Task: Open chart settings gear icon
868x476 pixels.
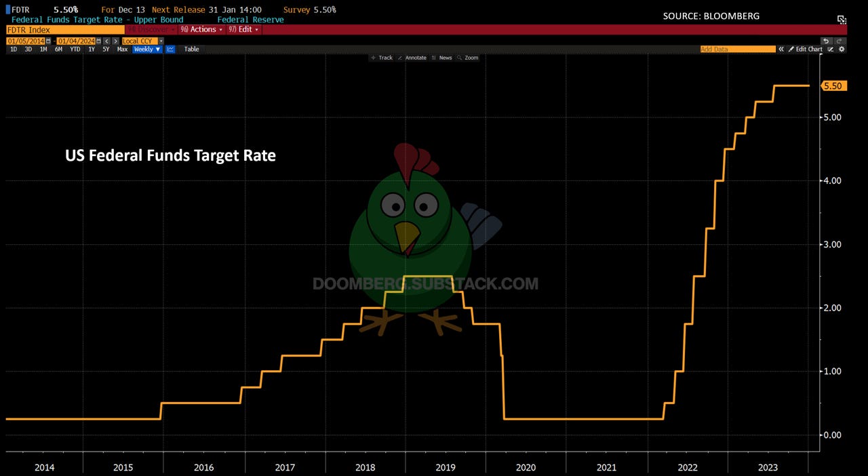Action: click(842, 49)
